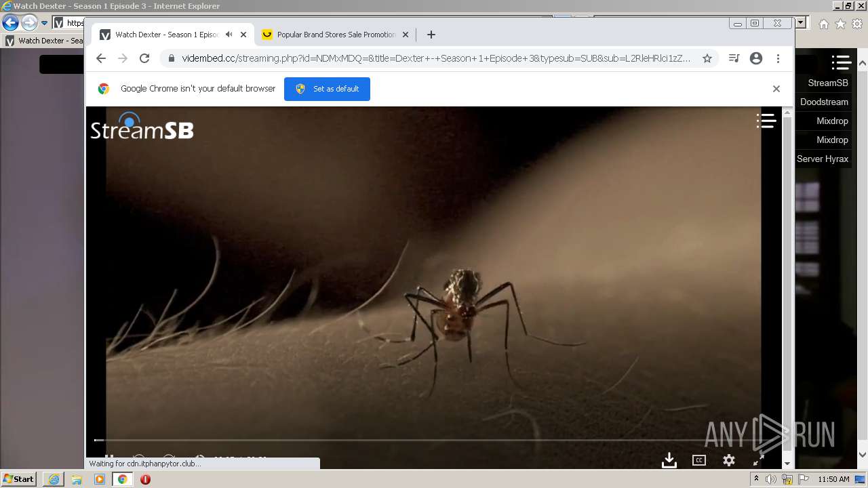This screenshot has width=868, height=488.
Task: Show hidden system tray icons
Action: 756,479
